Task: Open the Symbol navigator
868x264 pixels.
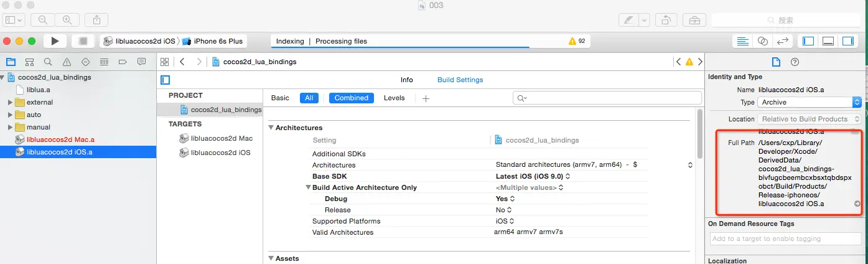Action: point(29,62)
